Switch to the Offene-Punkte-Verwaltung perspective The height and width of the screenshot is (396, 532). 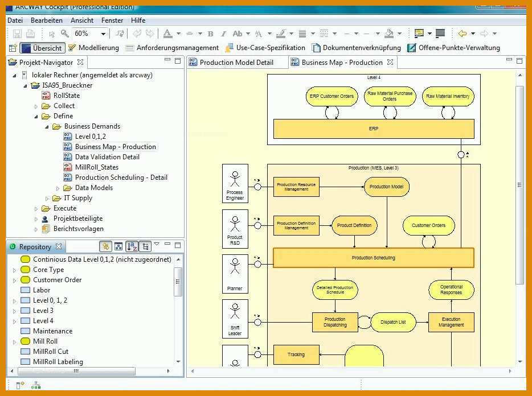point(453,48)
